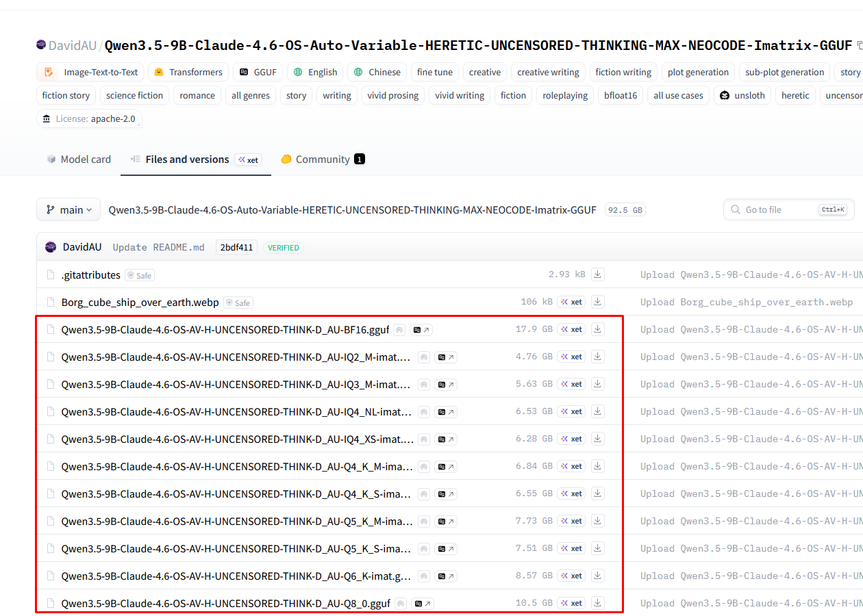Screen dimensions: 863x616
Task: Open the model name title link
Action: [x=479, y=46]
